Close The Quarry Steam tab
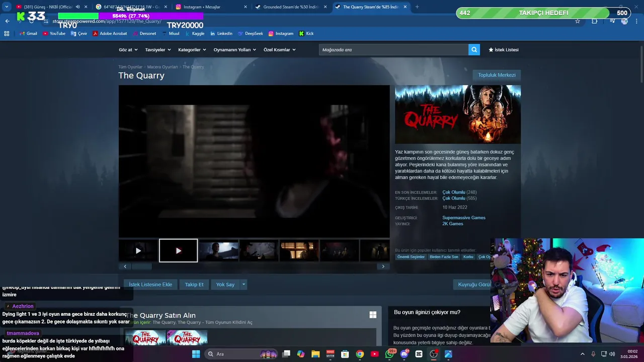 405,7
